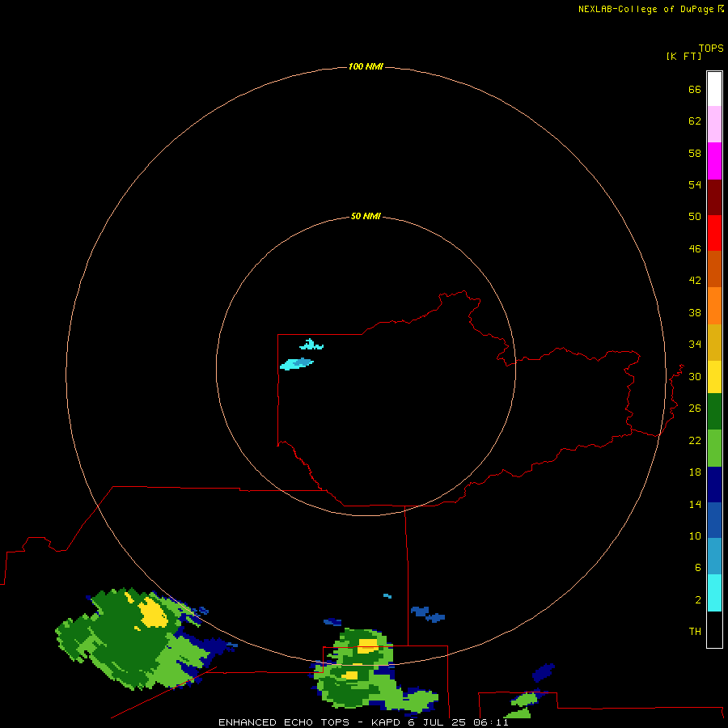This screenshot has height=728, width=728.
Task: Click the NEXLAB-College of DuPage text
Action: pos(645,9)
